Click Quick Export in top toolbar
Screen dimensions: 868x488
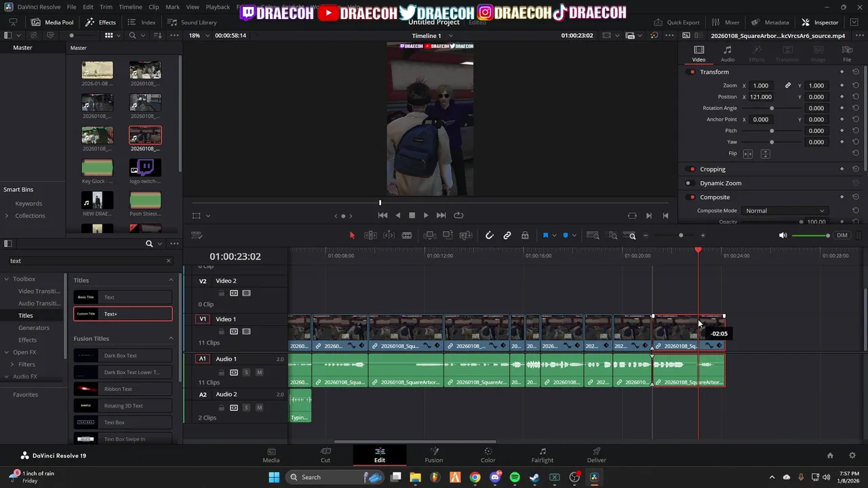click(676, 22)
